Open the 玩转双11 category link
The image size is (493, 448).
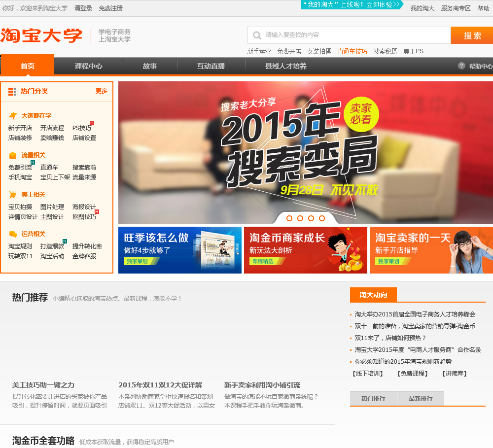(20, 256)
